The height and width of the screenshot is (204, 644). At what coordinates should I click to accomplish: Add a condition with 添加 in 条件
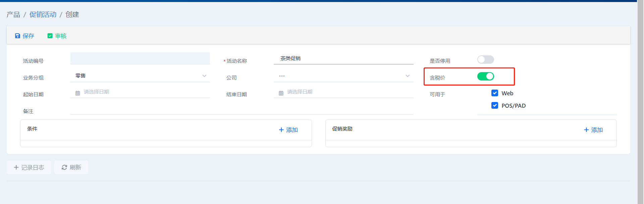pos(288,130)
